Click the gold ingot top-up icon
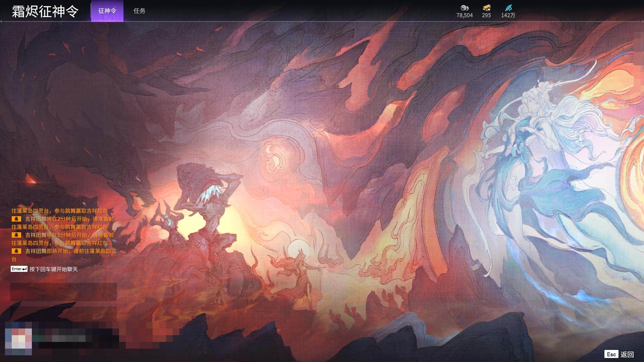 [486, 8]
